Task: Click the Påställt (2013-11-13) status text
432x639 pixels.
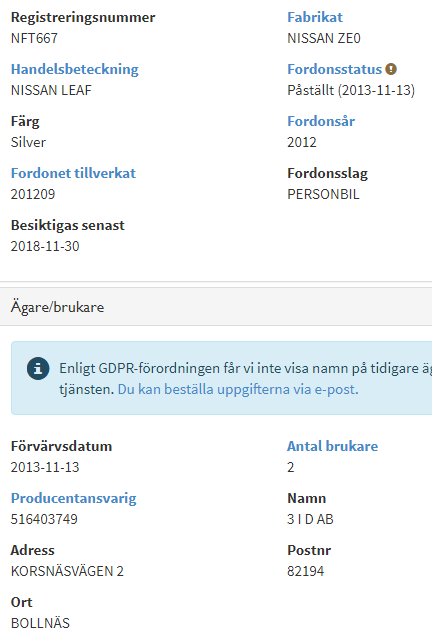Action: (351, 90)
